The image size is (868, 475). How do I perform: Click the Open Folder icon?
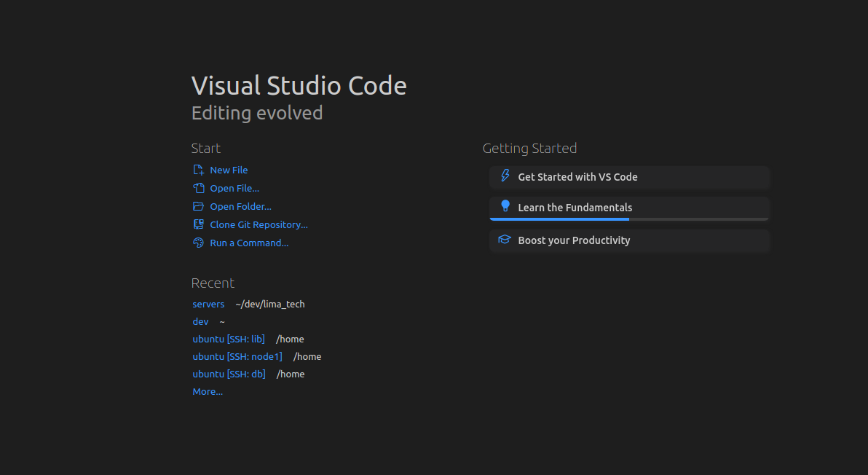point(198,206)
